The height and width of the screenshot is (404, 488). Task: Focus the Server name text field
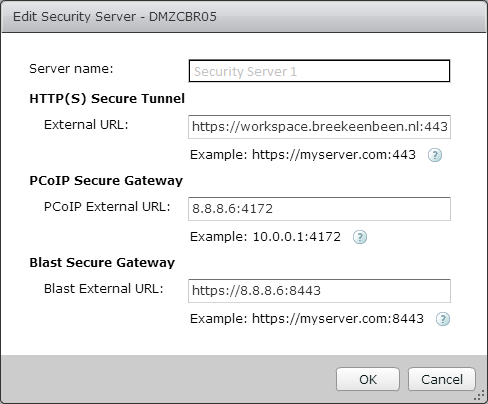[319, 71]
